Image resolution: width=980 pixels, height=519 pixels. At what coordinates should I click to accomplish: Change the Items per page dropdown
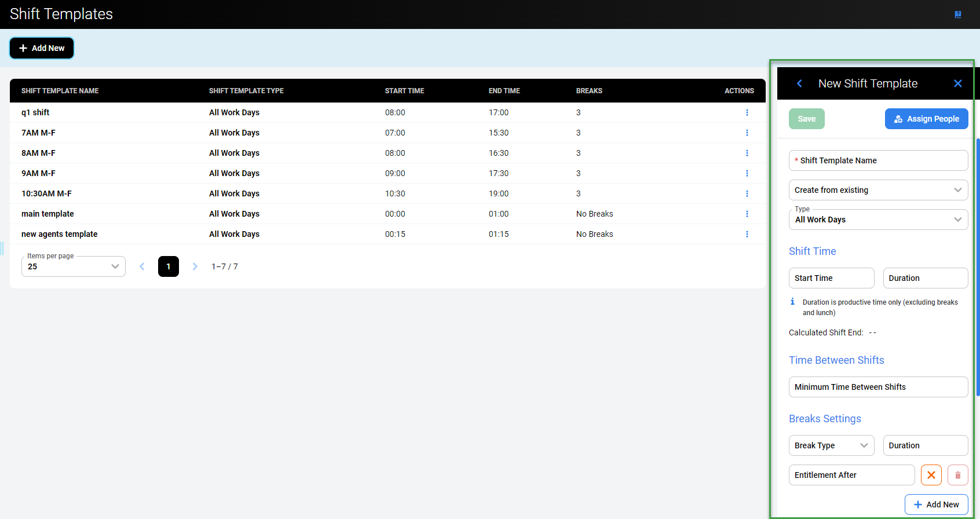pos(74,266)
